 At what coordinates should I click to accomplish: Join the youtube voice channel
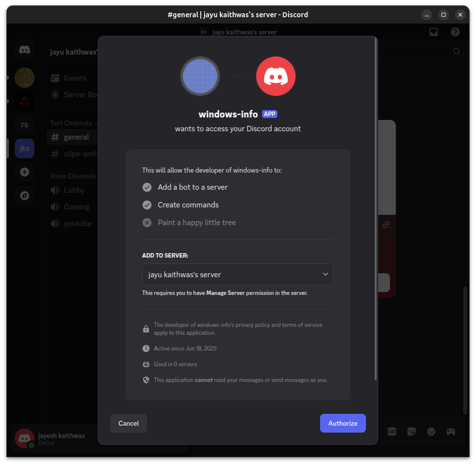(x=72, y=223)
